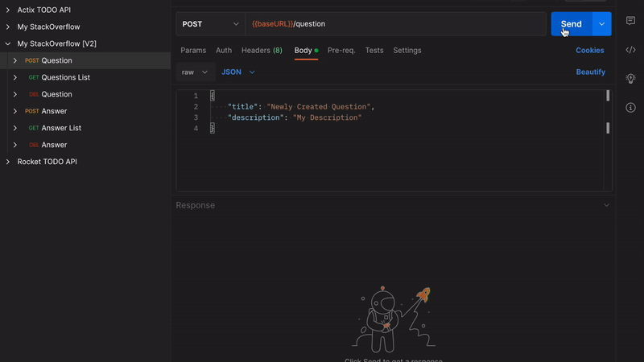The image size is (644, 362).
Task: Open the Send button's dropdown arrow
Action: 601,24
